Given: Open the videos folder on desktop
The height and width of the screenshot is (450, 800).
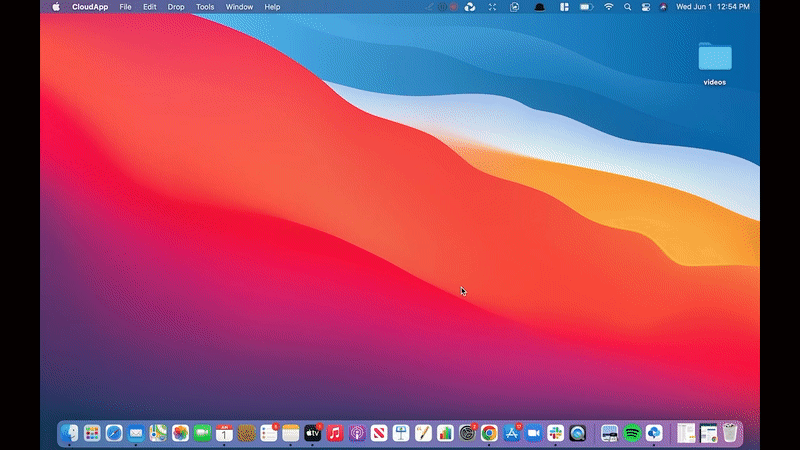Looking at the screenshot, I should click(714, 63).
